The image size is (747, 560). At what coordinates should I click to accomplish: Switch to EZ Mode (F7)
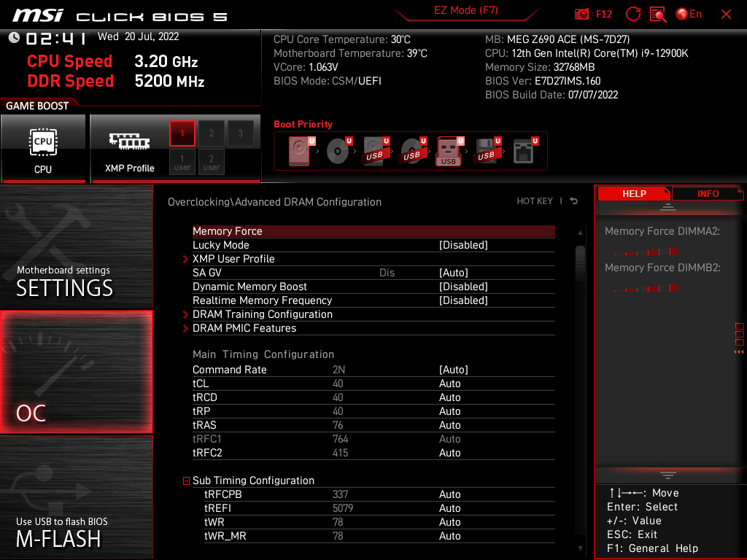tap(465, 10)
